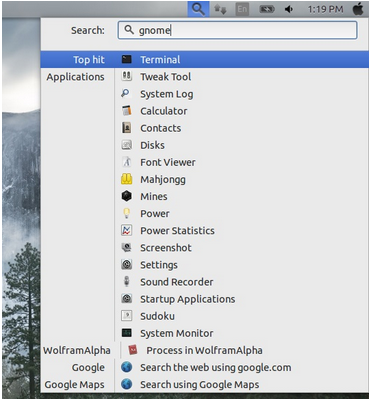
Task: Click the red WolframAlpha icon
Action: (133, 350)
